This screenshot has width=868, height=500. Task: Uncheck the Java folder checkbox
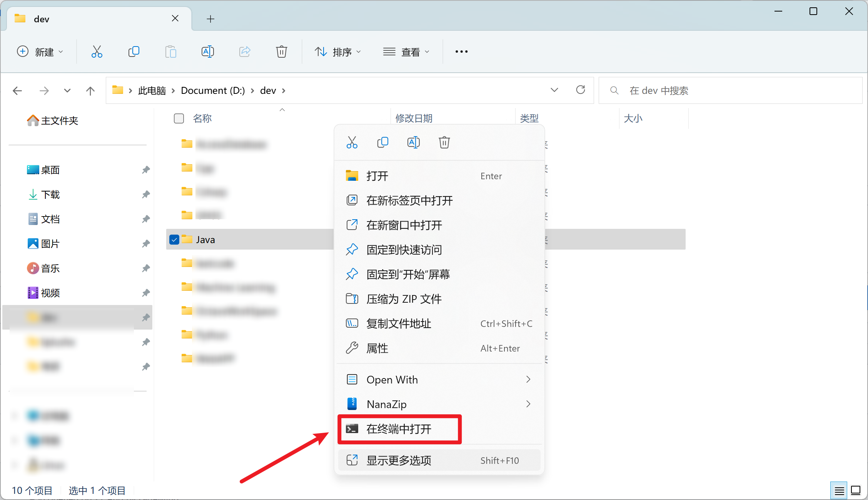click(x=174, y=240)
